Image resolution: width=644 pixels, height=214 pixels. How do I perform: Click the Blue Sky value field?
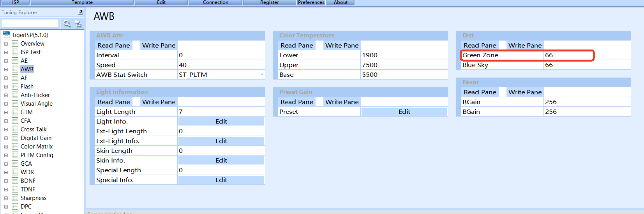[588, 65]
